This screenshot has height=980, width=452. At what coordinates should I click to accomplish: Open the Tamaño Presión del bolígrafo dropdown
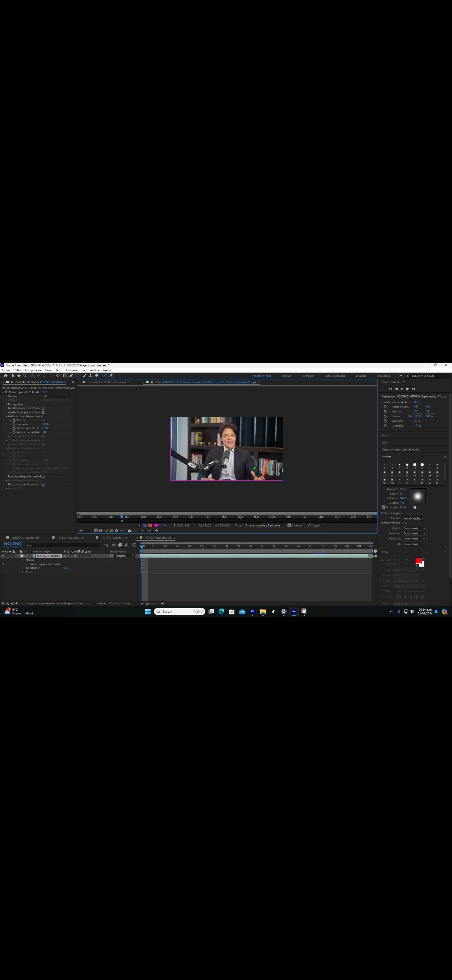tap(414, 518)
